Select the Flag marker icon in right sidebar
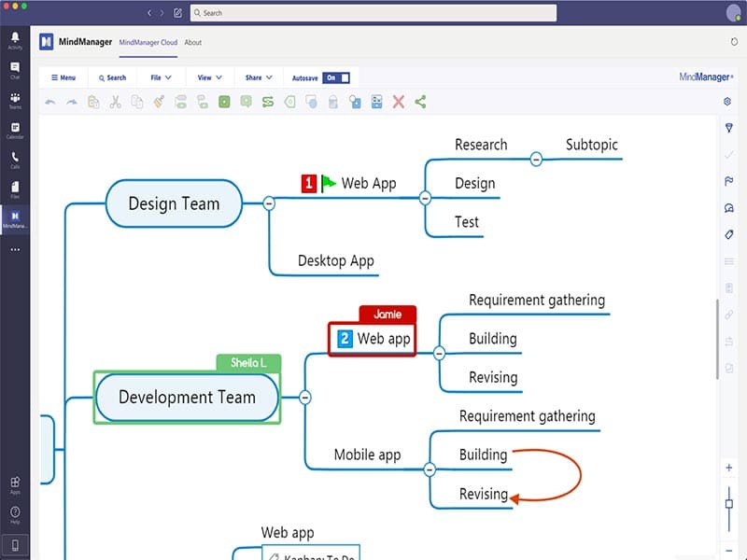This screenshot has width=747, height=560. [728, 181]
